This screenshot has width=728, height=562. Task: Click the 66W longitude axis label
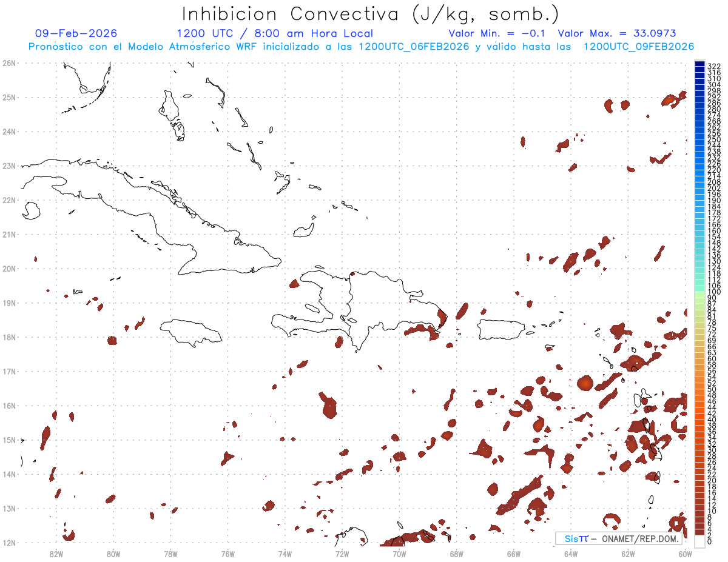point(514,554)
